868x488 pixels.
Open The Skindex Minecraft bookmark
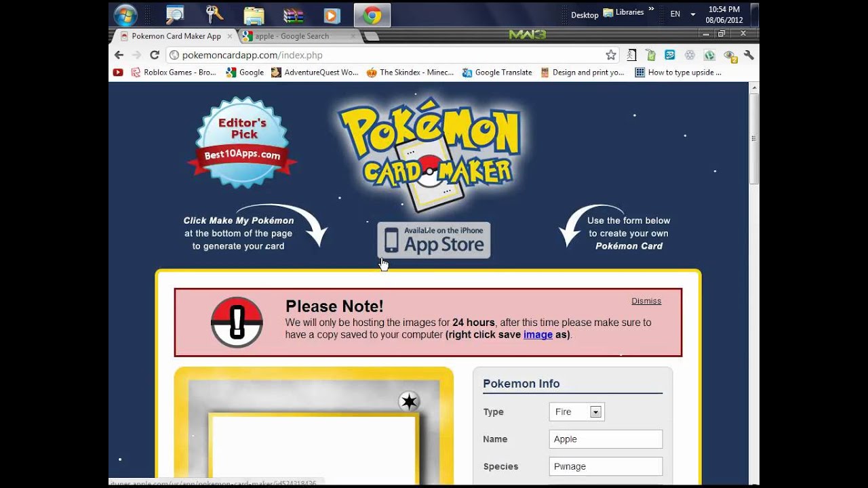click(410, 73)
